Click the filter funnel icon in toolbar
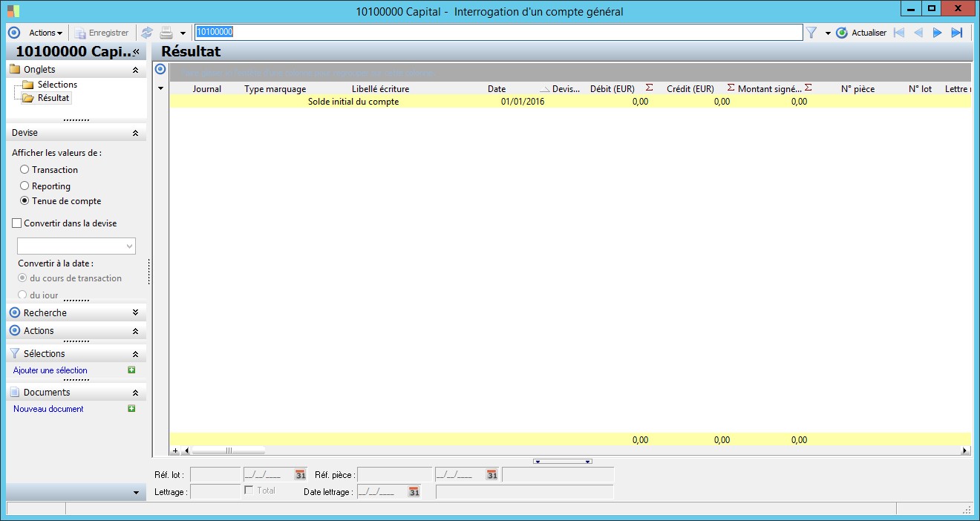 click(811, 33)
